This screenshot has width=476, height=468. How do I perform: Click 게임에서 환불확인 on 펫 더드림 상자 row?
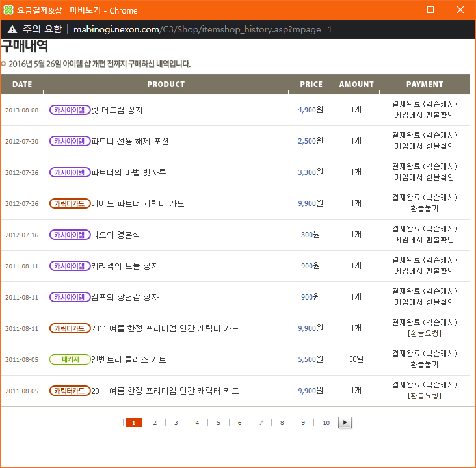(425, 115)
